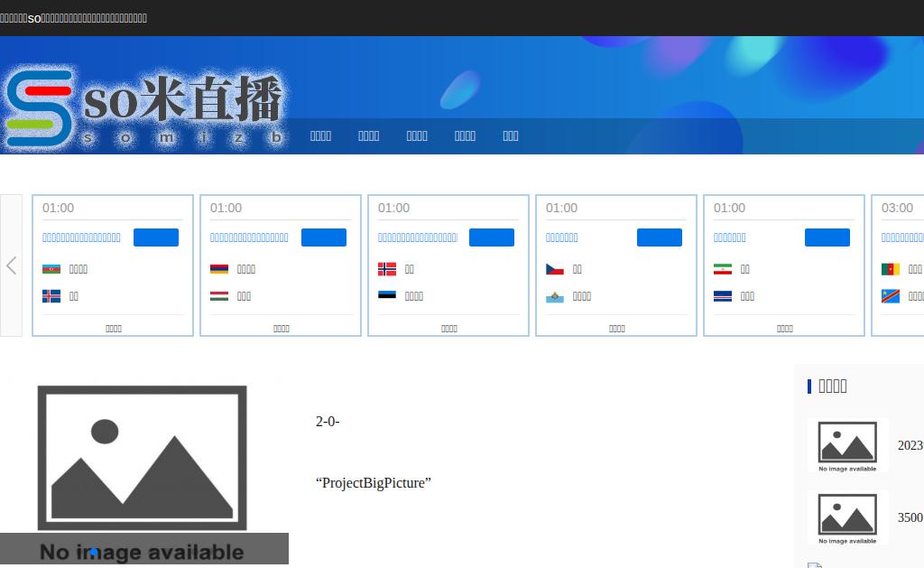The image size is (924, 568).
Task: Click the Azerbaijan flag icon
Action: (x=51, y=269)
